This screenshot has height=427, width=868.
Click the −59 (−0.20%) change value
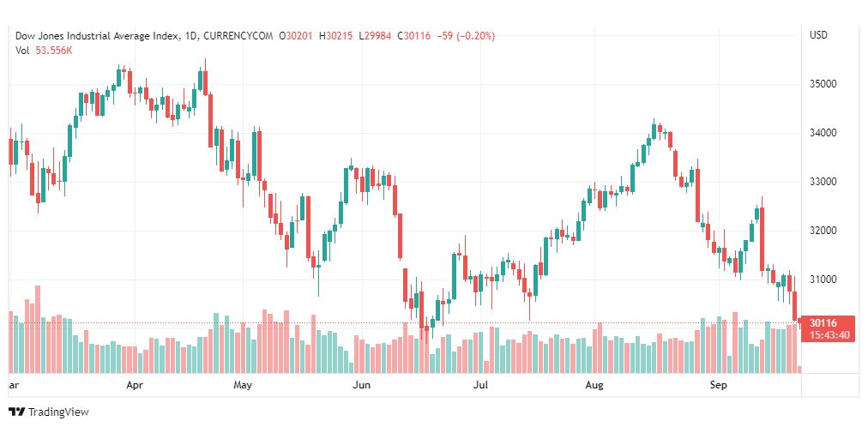pos(466,36)
